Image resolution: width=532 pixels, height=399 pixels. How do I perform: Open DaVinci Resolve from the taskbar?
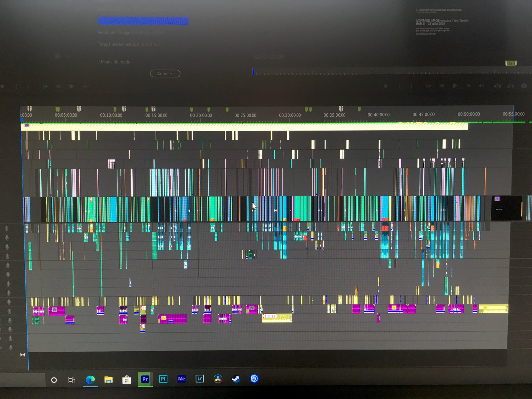[x=218, y=379]
